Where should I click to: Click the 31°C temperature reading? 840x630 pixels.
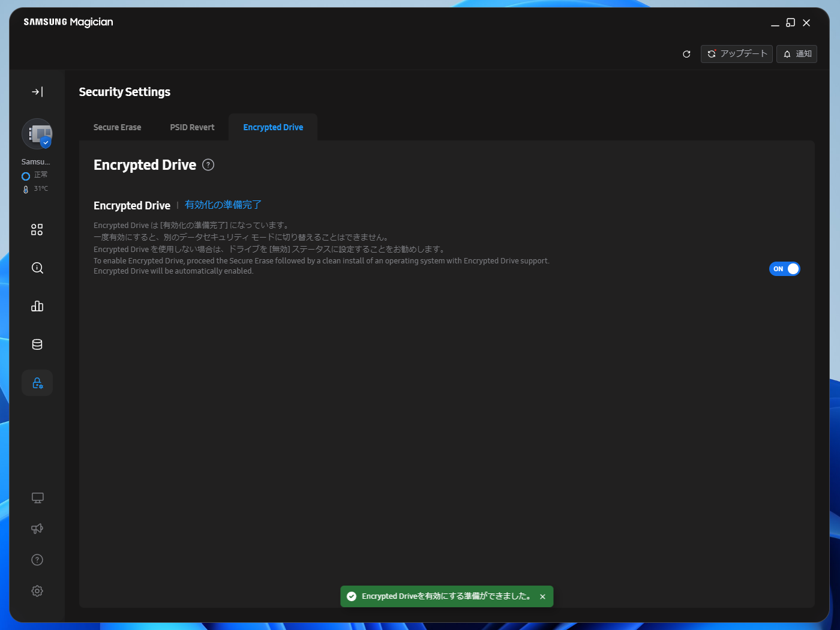tap(41, 188)
